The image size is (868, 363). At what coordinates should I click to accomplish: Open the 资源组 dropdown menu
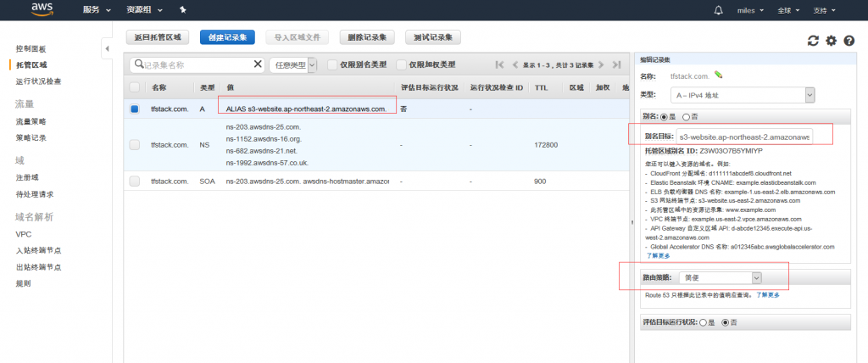(x=144, y=10)
